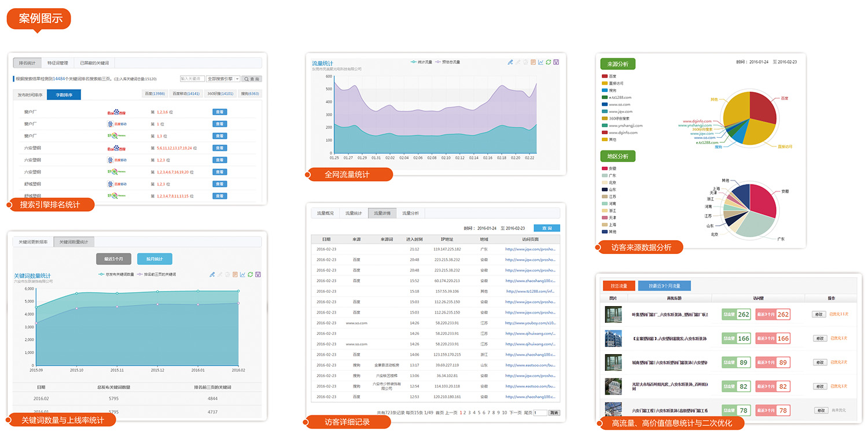Click 按最近3个月流量 button
The image size is (868, 442).
click(x=664, y=286)
